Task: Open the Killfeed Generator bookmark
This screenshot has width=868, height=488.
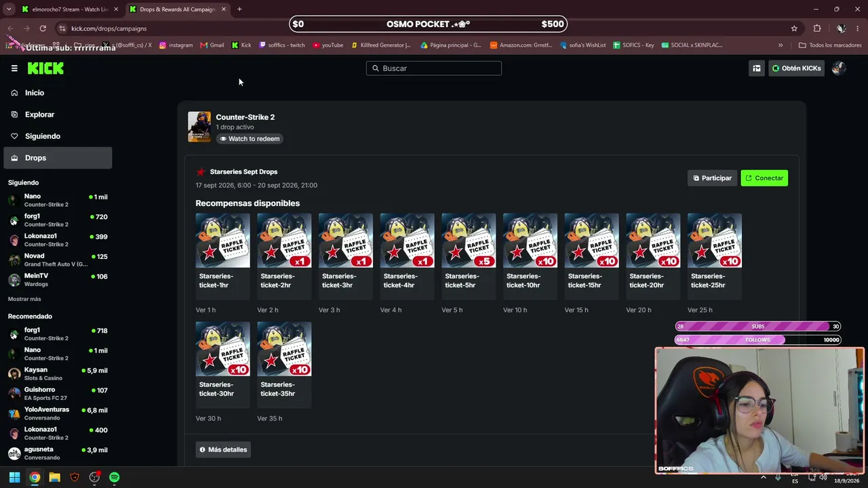Action: [x=380, y=45]
